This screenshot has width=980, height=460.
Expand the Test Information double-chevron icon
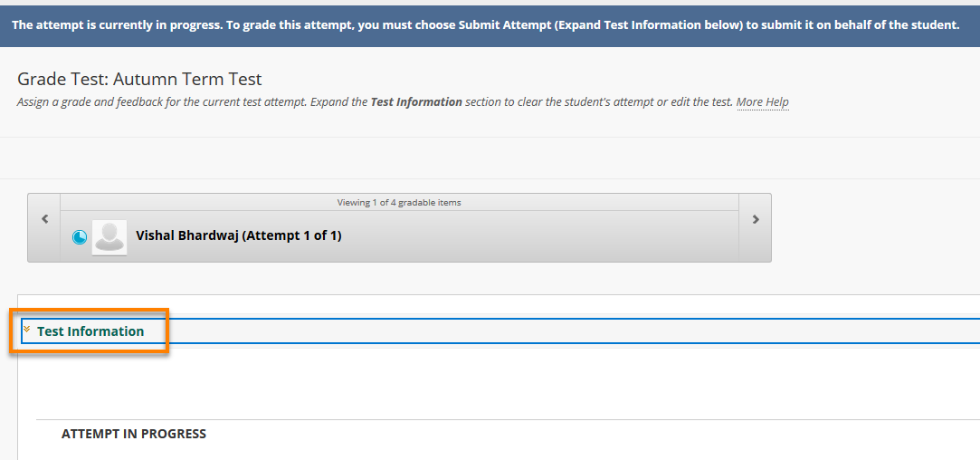pos(27,331)
